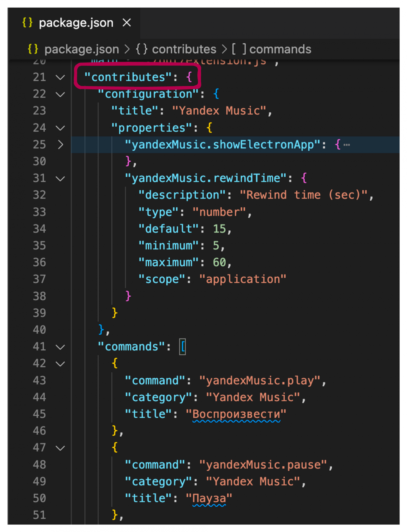407x532 pixels.
Task: Open the commands breadcrumb segment
Action: click(x=280, y=49)
